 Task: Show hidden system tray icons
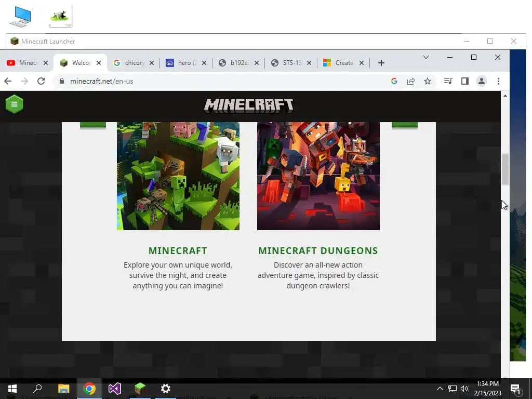click(x=440, y=389)
